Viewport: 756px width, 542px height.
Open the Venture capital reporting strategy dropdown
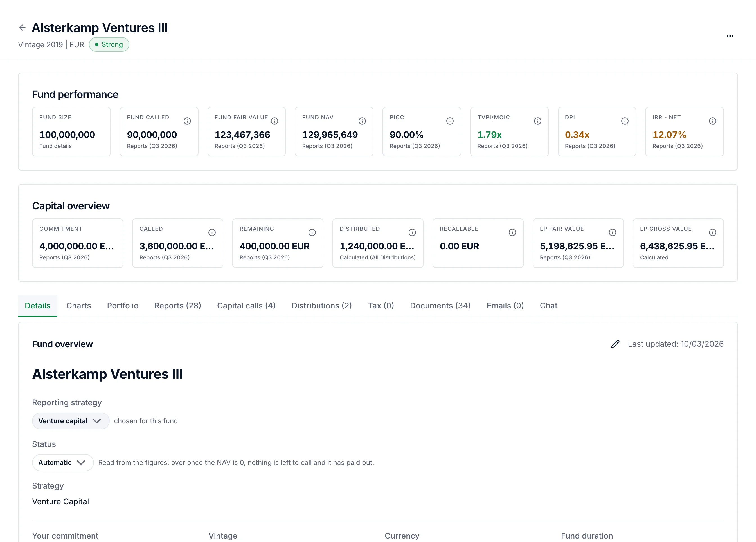tap(71, 421)
